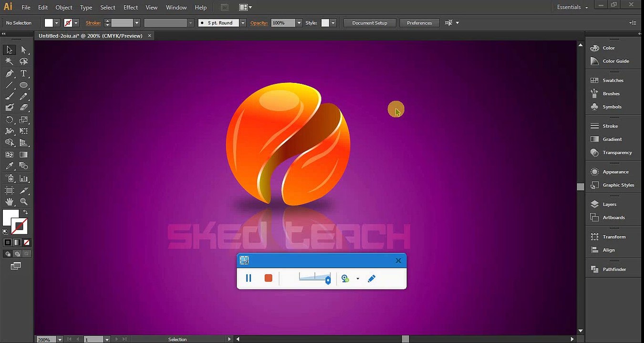644x343 pixels.
Task: Select the Direct Selection tool
Action: [x=23, y=50]
